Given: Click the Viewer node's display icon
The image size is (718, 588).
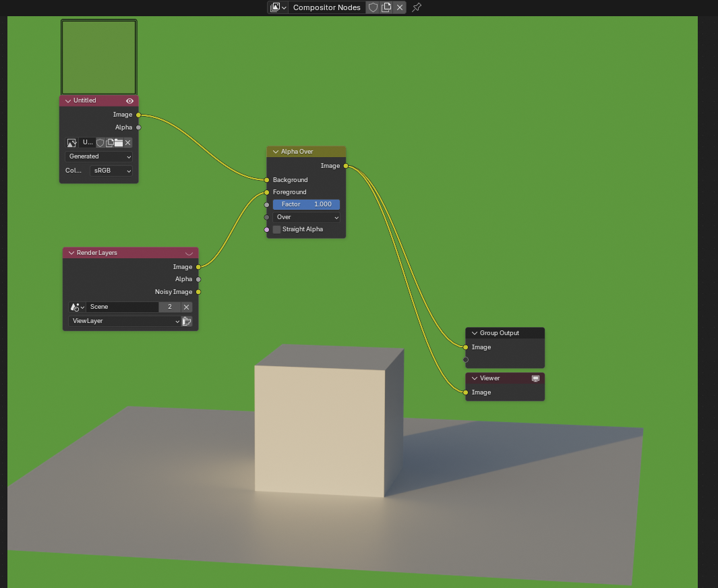Looking at the screenshot, I should pyautogui.click(x=535, y=378).
